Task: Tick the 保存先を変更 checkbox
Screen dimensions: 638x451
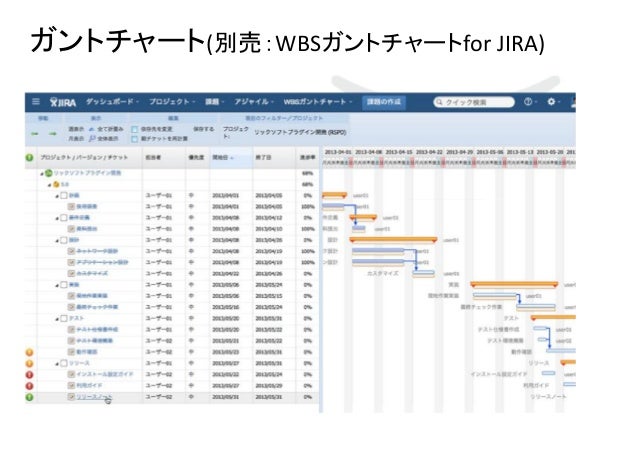Action: (x=135, y=129)
